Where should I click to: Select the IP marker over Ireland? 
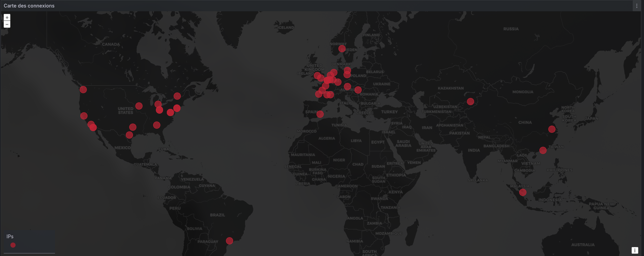[x=317, y=75]
